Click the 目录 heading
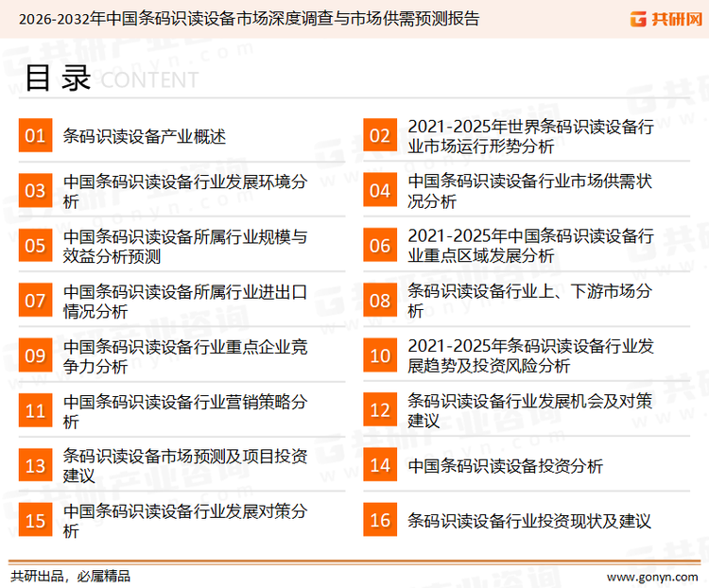This screenshot has height=588, width=709. click(58, 78)
